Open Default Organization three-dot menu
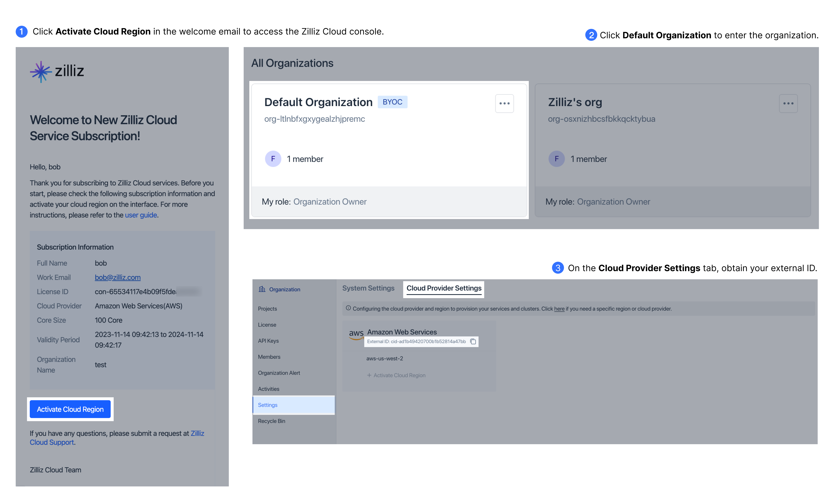Viewport: 834px width, 504px height. click(504, 103)
